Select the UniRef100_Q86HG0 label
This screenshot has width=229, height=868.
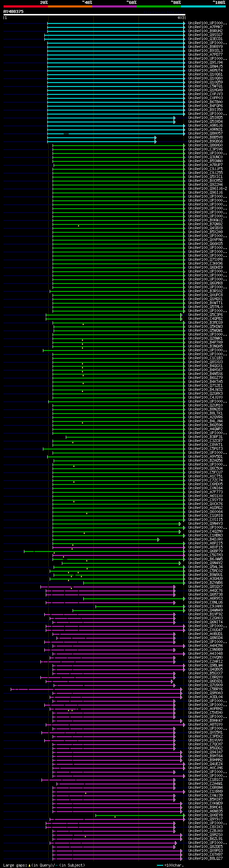click(205, 145)
